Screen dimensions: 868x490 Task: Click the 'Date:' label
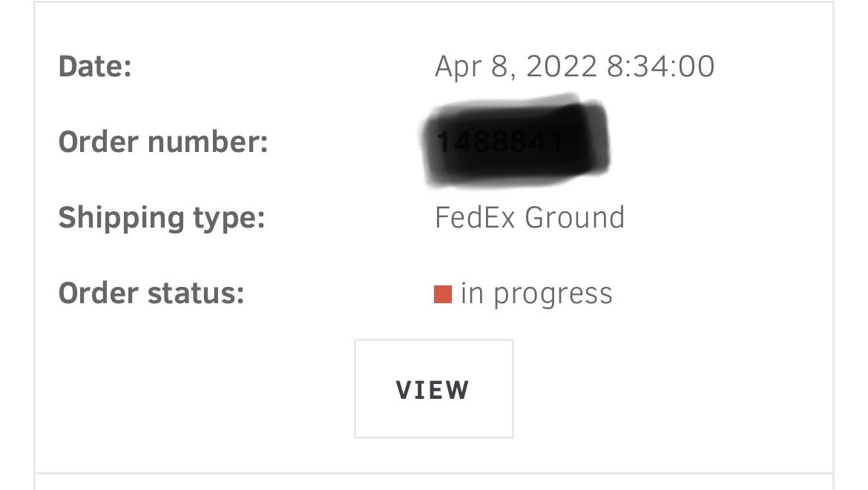click(96, 66)
